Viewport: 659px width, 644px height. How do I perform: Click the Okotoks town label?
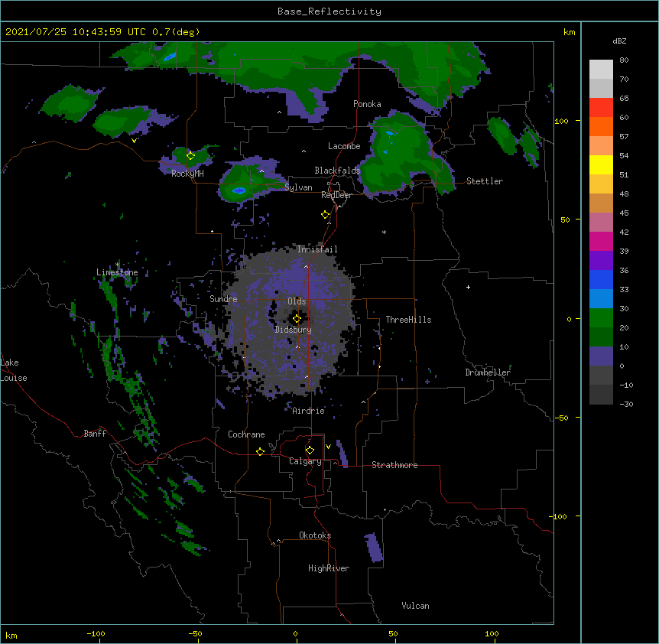coord(315,535)
